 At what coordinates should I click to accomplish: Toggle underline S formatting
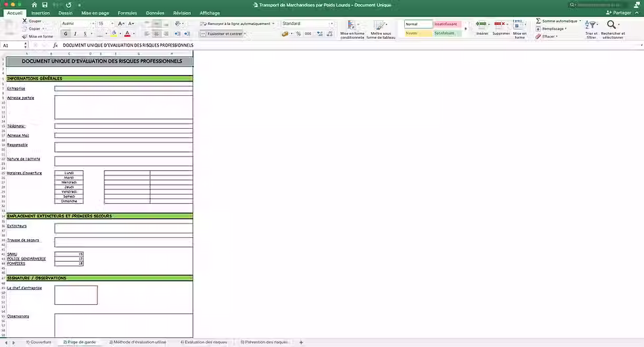pos(85,34)
